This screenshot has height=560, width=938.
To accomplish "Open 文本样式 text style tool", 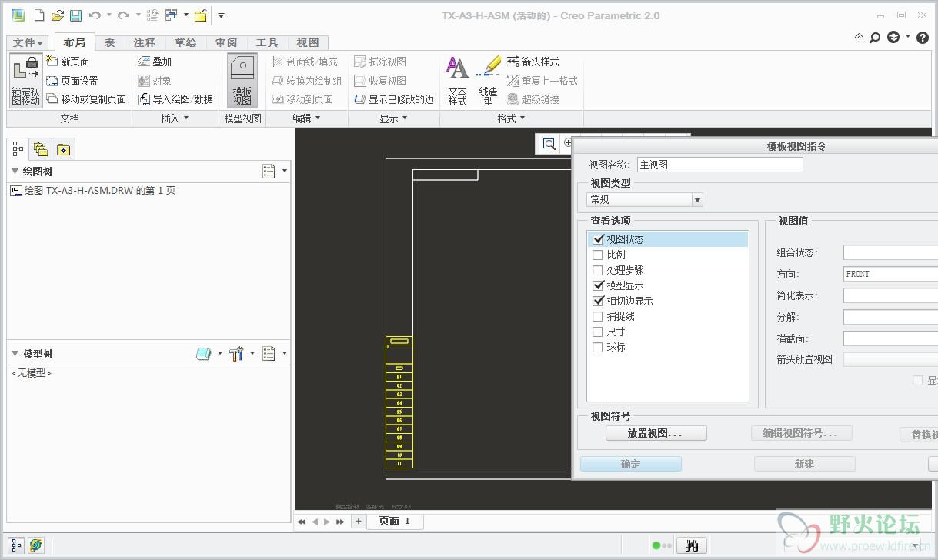I will click(x=458, y=81).
